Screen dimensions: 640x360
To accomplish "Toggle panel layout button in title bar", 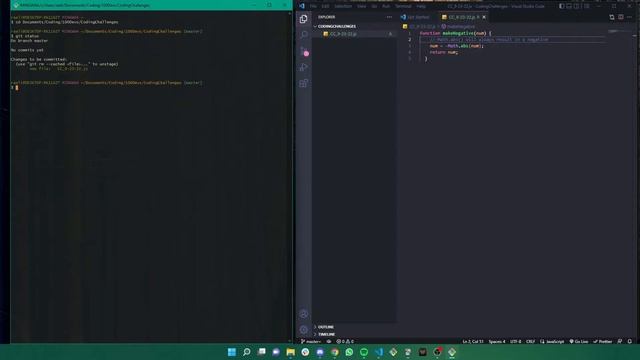I will 569,6.
